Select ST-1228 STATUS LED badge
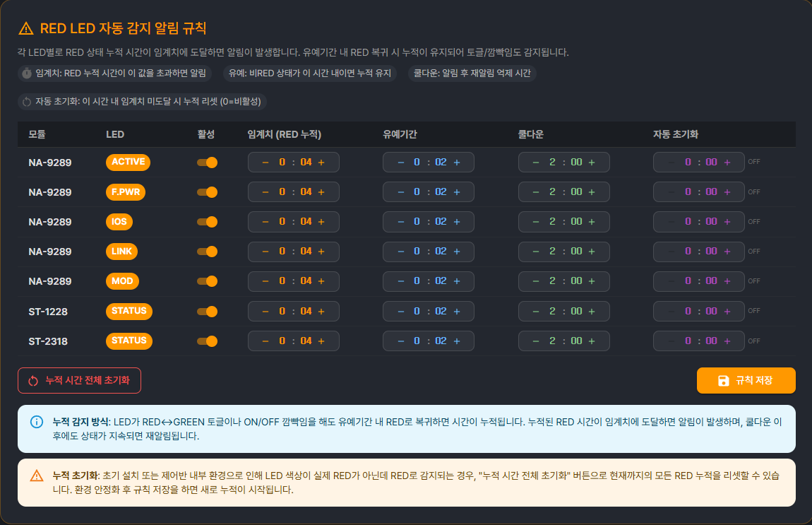The height and width of the screenshot is (525, 812). [129, 311]
